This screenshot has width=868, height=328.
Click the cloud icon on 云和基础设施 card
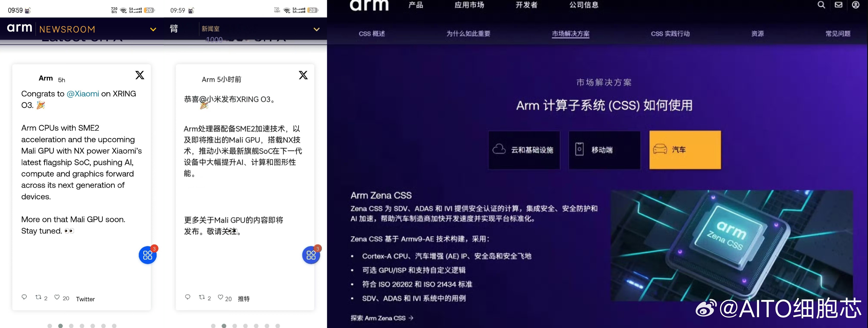499,149
